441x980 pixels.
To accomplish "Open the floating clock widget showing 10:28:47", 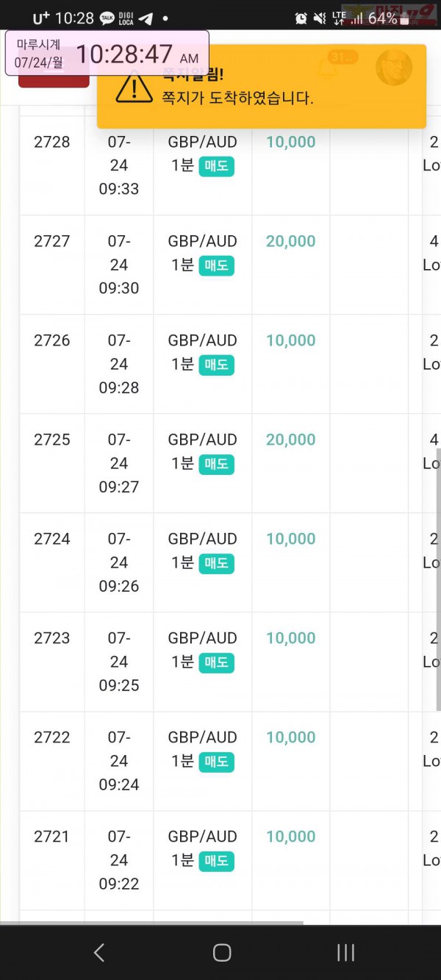I will tap(107, 53).
